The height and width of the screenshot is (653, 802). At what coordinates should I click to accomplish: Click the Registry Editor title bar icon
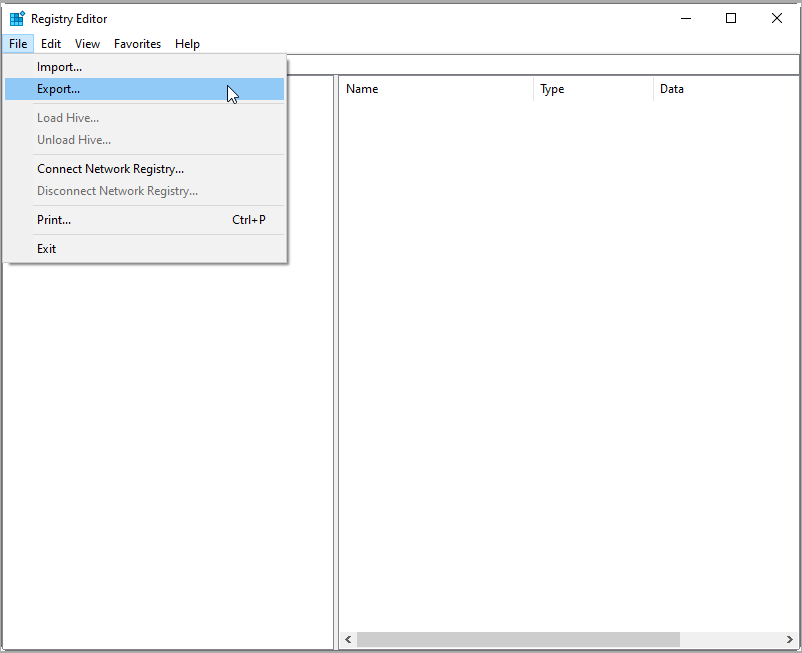coord(17,18)
